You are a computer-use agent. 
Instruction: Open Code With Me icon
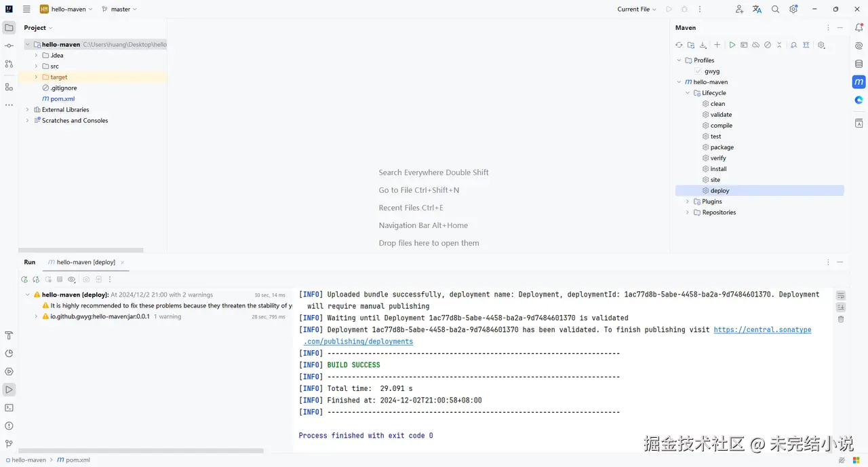739,10
